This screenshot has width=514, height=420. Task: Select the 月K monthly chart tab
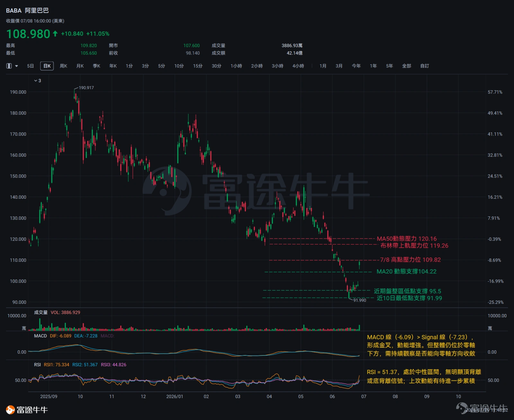pyautogui.click(x=80, y=66)
